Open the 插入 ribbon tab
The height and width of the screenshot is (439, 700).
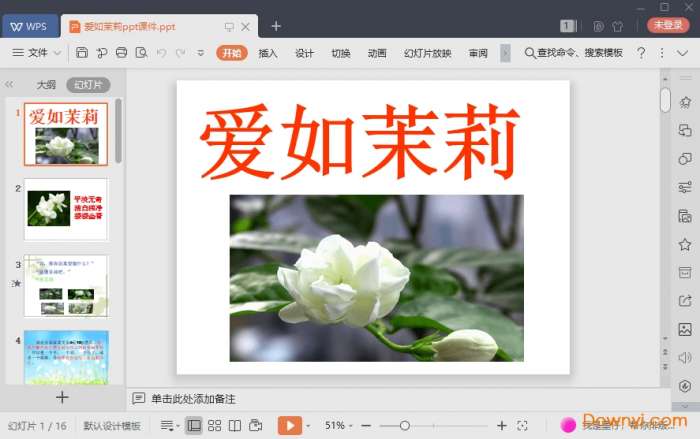point(268,53)
